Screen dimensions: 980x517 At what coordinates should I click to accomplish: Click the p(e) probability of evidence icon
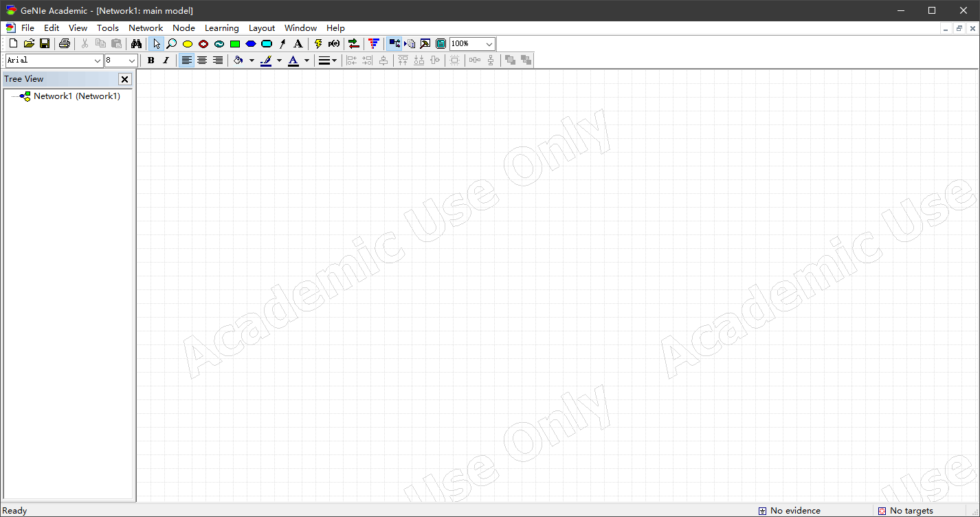(334, 44)
